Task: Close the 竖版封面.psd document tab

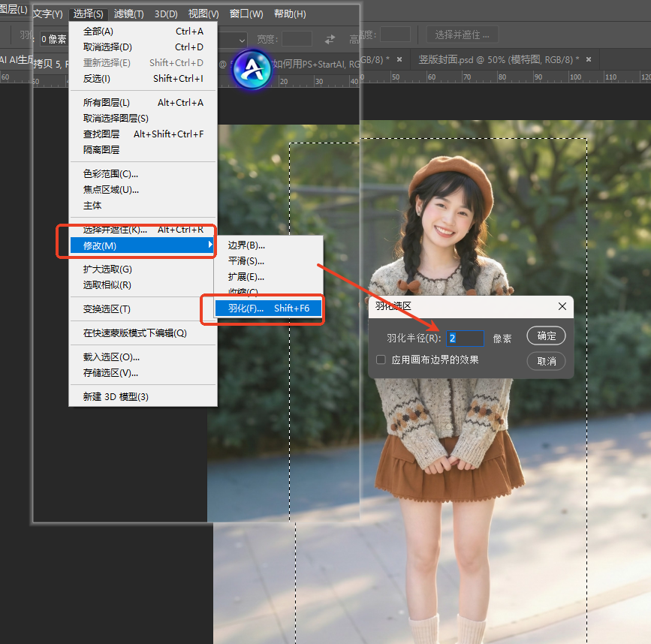Action: tap(588, 59)
